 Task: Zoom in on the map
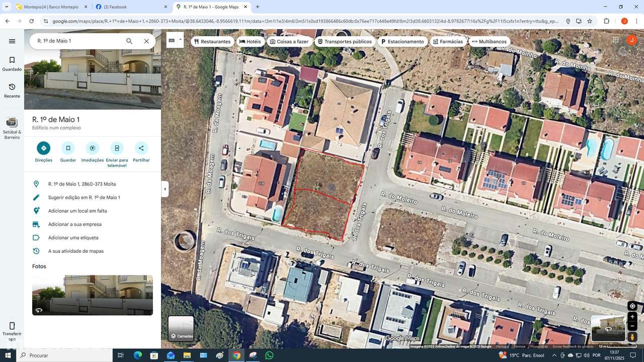click(632, 317)
